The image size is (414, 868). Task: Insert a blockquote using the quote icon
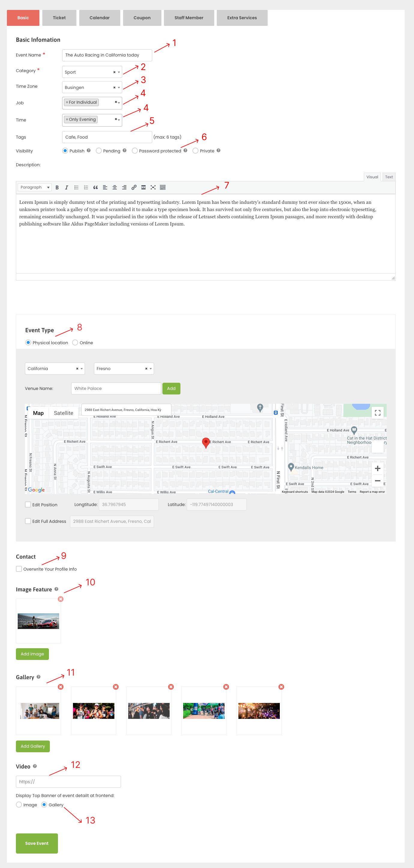95,187
